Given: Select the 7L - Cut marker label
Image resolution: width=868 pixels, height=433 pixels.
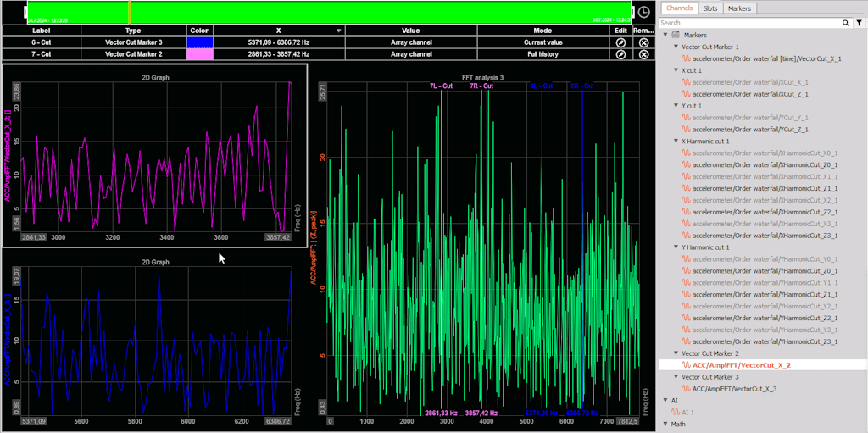Looking at the screenshot, I should [x=441, y=86].
